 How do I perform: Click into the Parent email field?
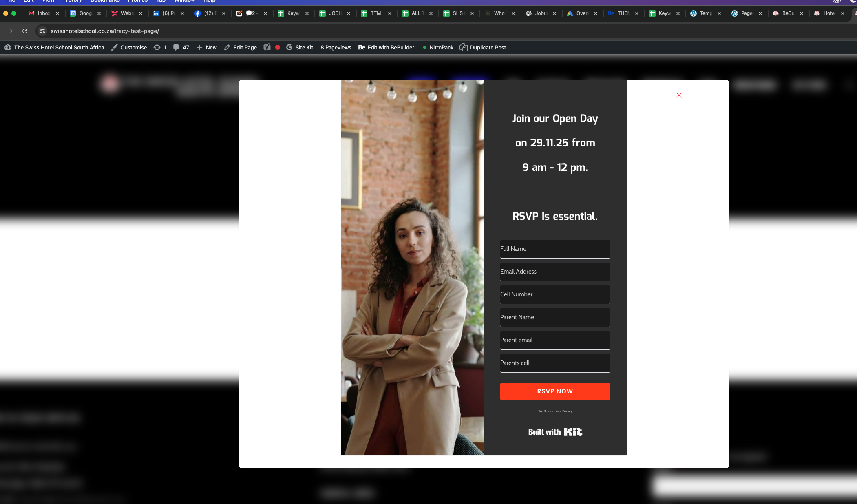[x=555, y=340]
